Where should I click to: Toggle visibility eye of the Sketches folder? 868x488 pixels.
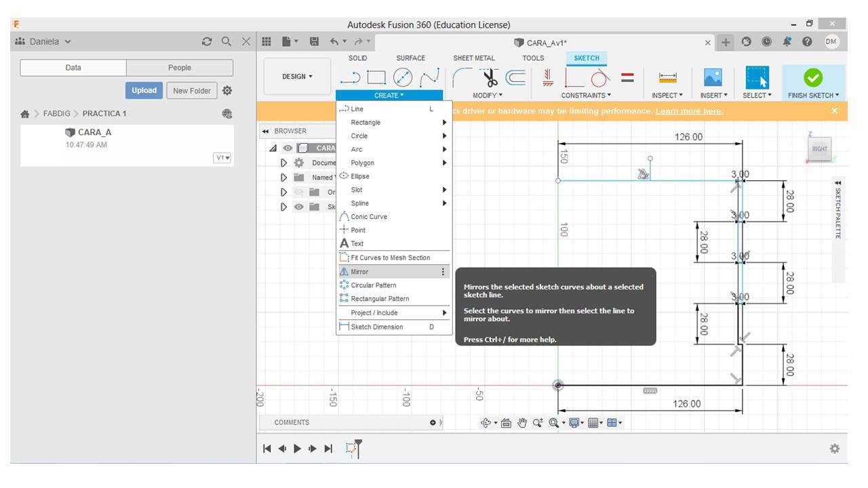click(299, 207)
